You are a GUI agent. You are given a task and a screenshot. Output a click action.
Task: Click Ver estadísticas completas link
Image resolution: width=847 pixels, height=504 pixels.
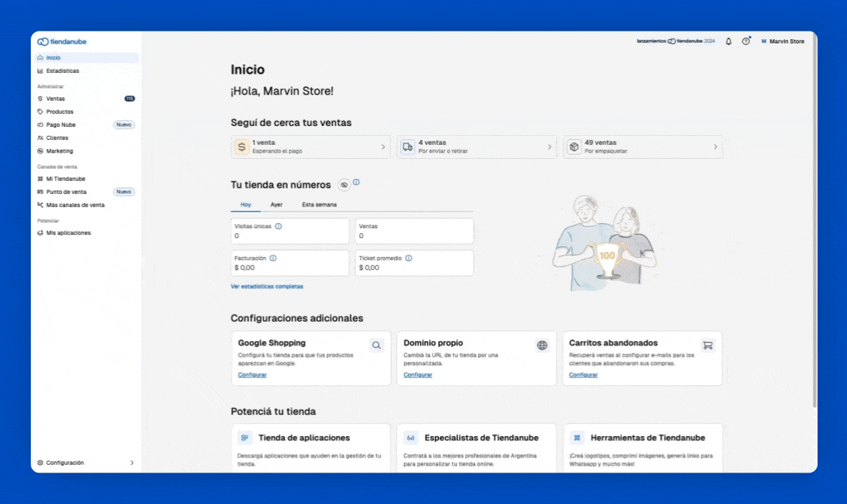point(267,286)
